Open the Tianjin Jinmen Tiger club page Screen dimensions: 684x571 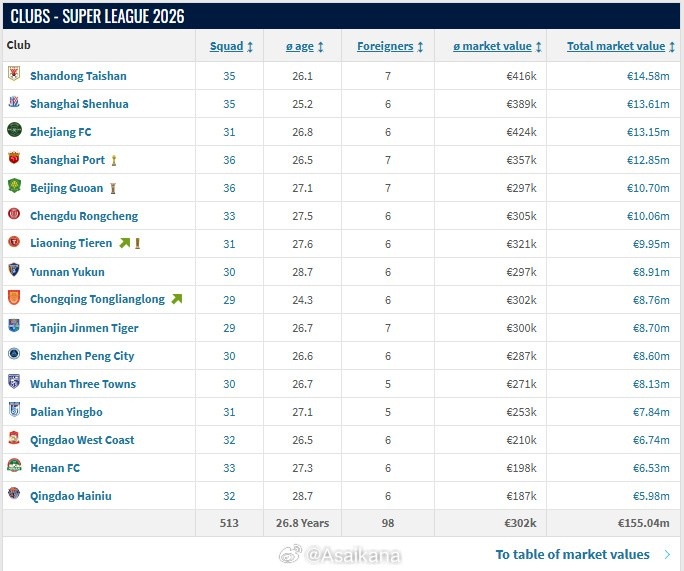pos(84,328)
